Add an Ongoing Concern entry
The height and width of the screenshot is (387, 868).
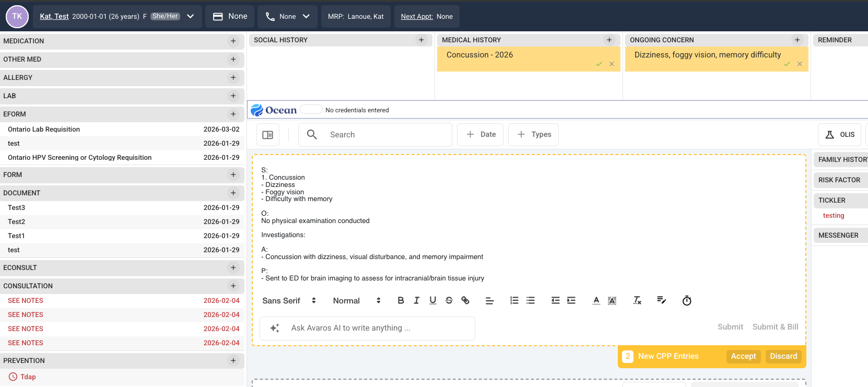[x=797, y=40]
